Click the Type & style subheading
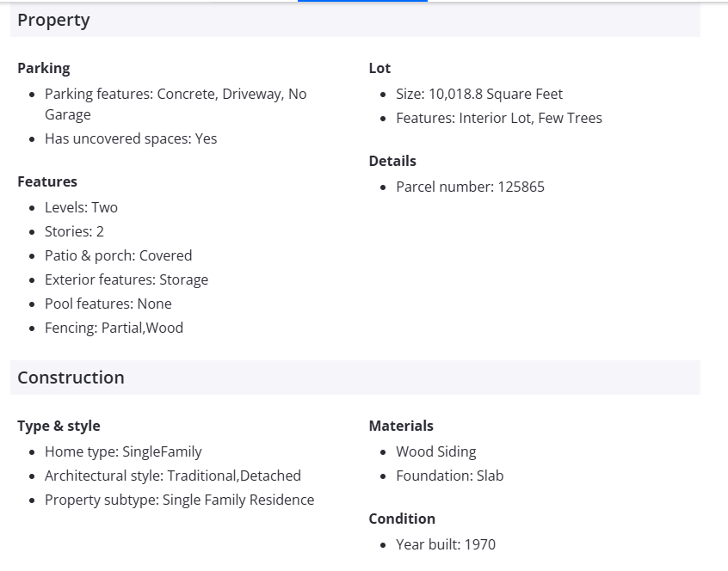728x571 pixels. (59, 426)
